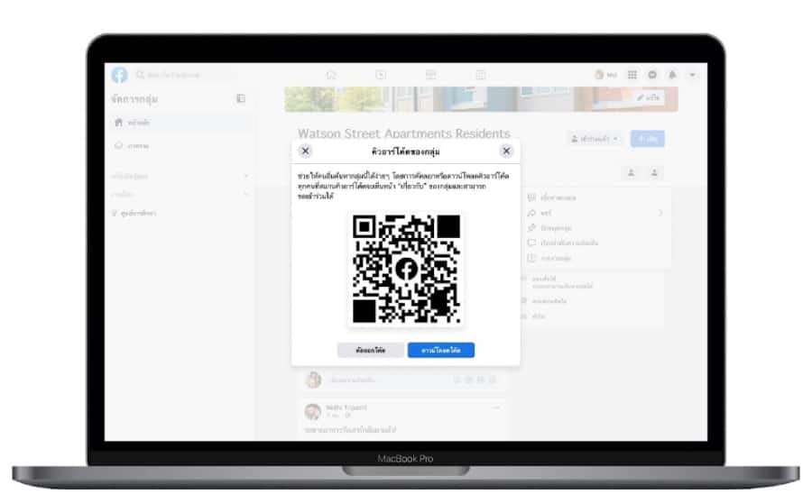
Task: Select the search option with magnifier icon in right panel
Action: (x=540, y=213)
